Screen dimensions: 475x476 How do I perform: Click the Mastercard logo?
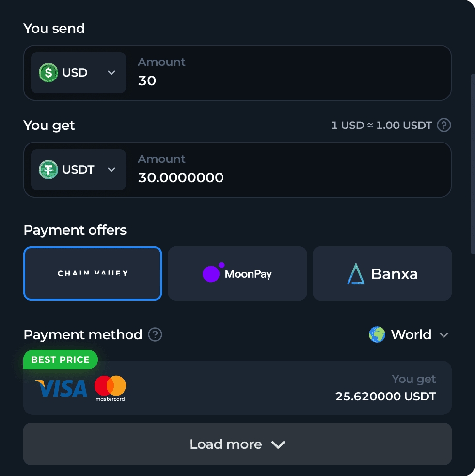tap(110, 388)
